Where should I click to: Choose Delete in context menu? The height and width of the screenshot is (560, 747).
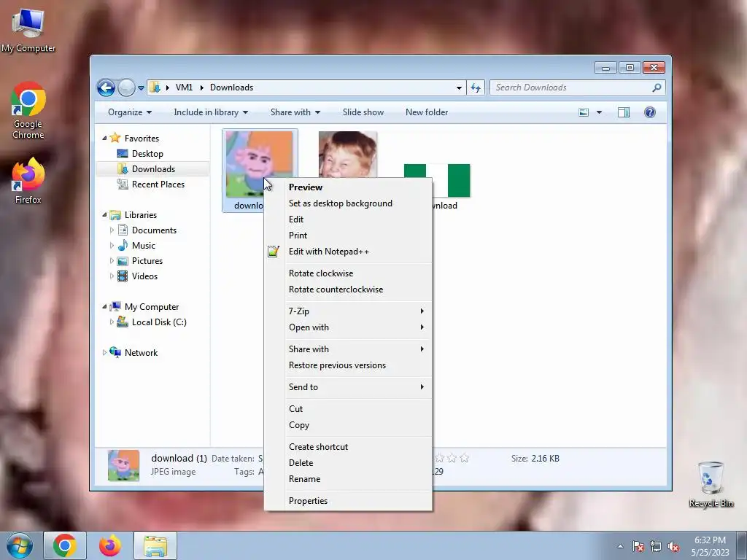tap(348, 463)
